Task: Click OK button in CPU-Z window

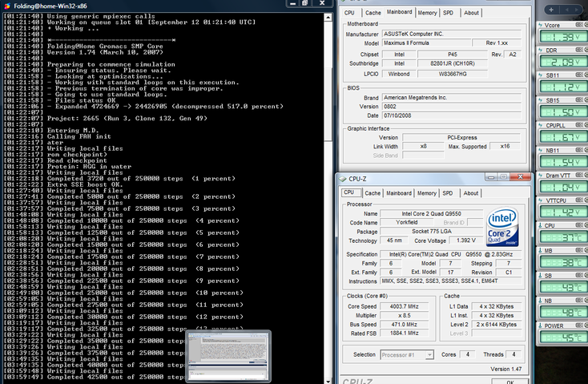Action: pyautogui.click(x=510, y=382)
